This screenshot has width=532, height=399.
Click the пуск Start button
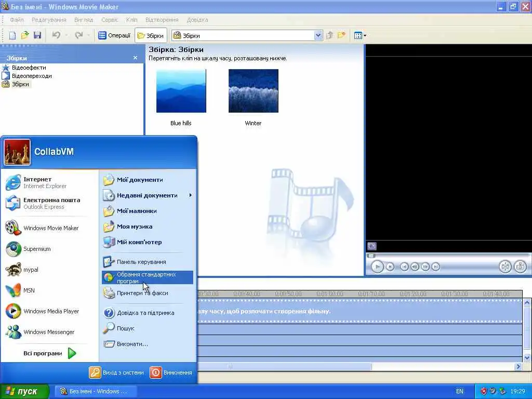[24, 391]
